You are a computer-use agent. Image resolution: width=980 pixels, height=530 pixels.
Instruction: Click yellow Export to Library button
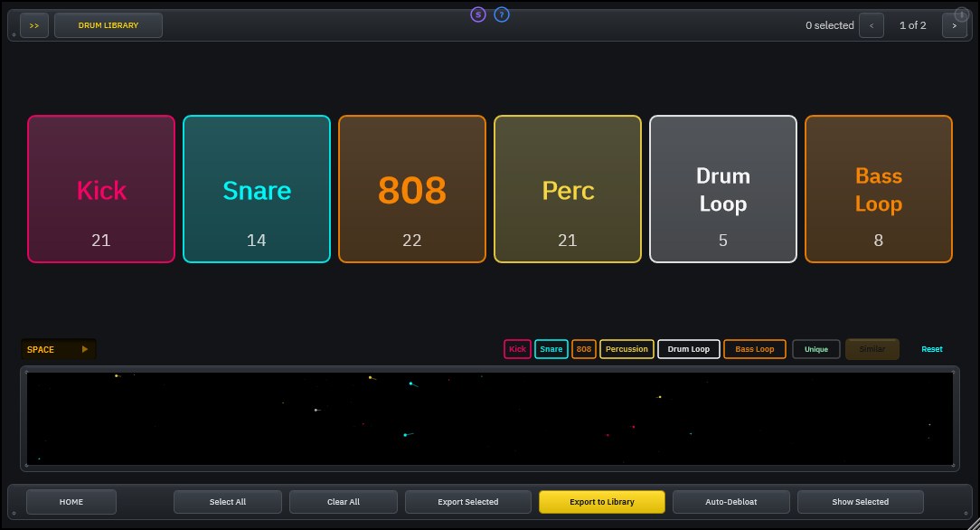coord(602,502)
